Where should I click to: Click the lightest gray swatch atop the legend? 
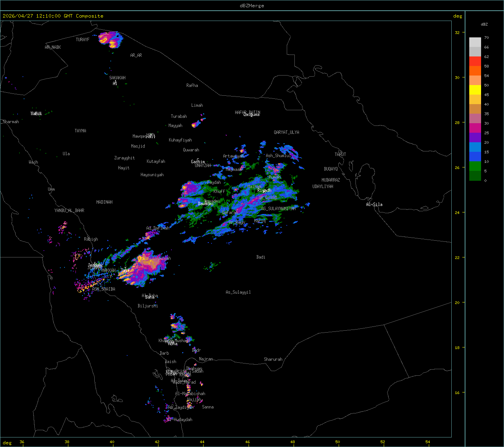tap(475, 42)
